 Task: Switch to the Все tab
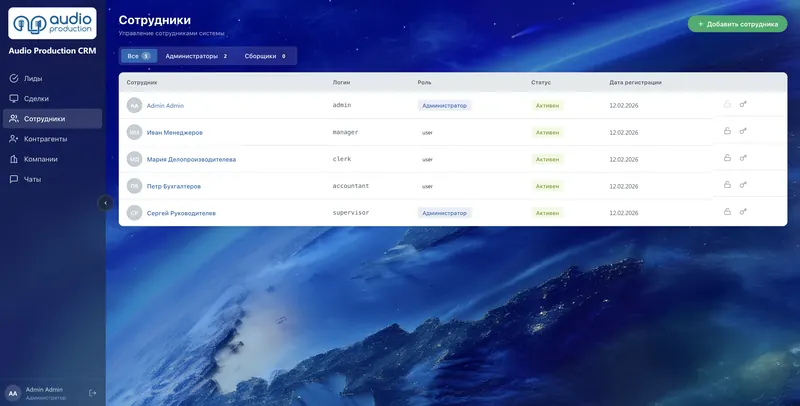coord(139,56)
